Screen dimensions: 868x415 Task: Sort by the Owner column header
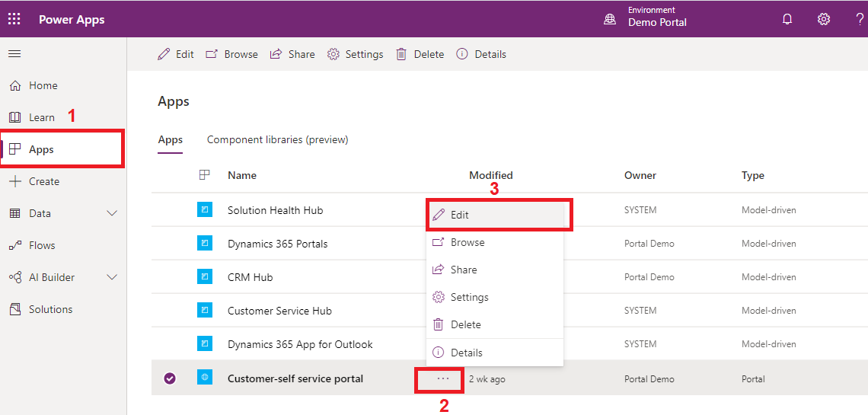point(640,175)
